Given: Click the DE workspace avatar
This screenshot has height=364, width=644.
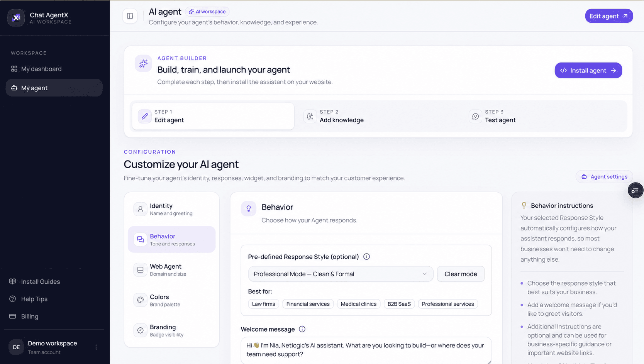Looking at the screenshot, I should click(16, 347).
